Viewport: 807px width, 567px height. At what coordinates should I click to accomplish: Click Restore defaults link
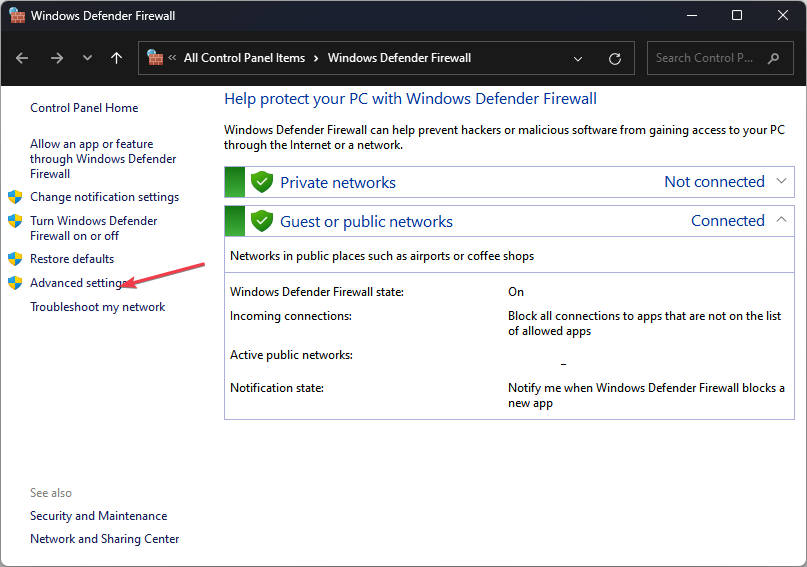pyautogui.click(x=72, y=259)
